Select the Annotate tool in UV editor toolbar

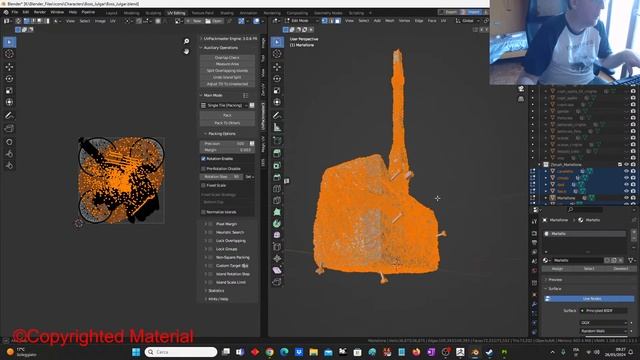[x=9, y=116]
